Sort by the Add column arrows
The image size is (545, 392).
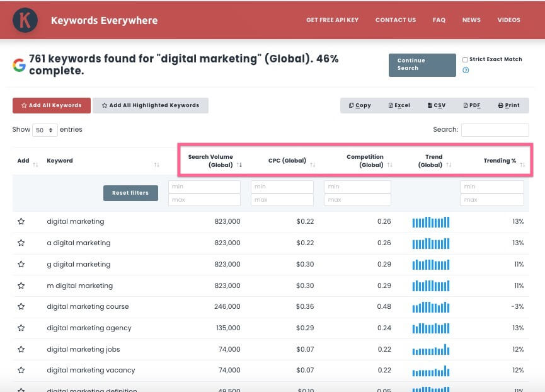pos(35,164)
